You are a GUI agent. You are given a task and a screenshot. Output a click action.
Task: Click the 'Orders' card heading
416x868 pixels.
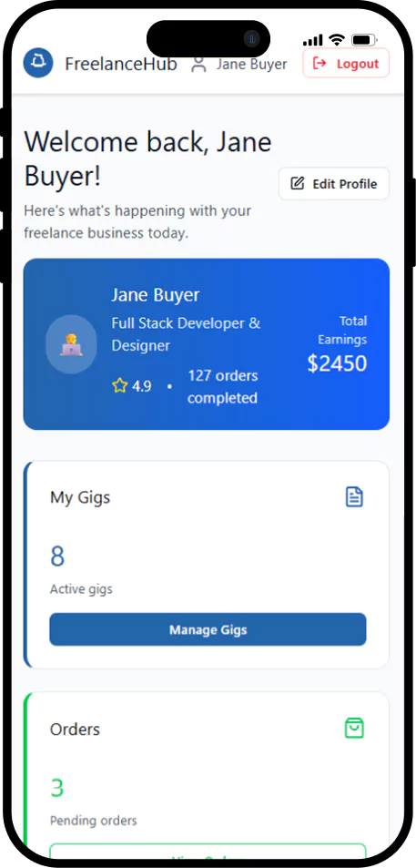click(76, 729)
